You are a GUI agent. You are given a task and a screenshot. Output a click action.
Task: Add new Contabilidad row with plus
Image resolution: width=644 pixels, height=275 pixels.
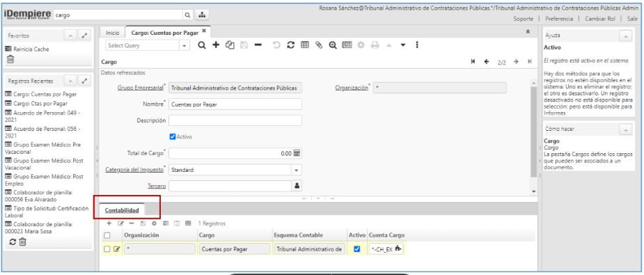[x=109, y=223]
